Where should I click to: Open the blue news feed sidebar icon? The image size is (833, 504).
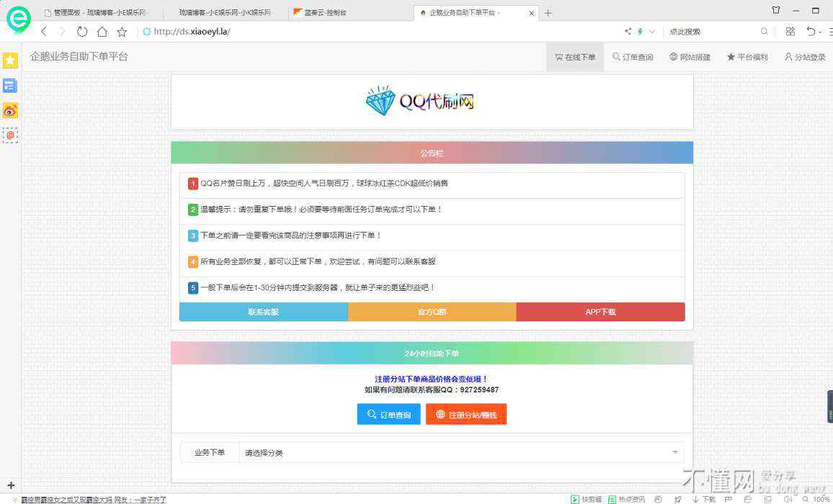click(x=10, y=86)
